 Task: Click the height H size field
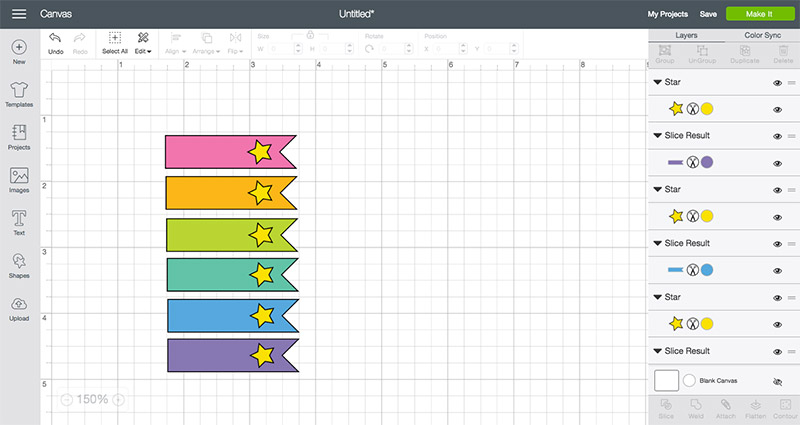pos(336,49)
